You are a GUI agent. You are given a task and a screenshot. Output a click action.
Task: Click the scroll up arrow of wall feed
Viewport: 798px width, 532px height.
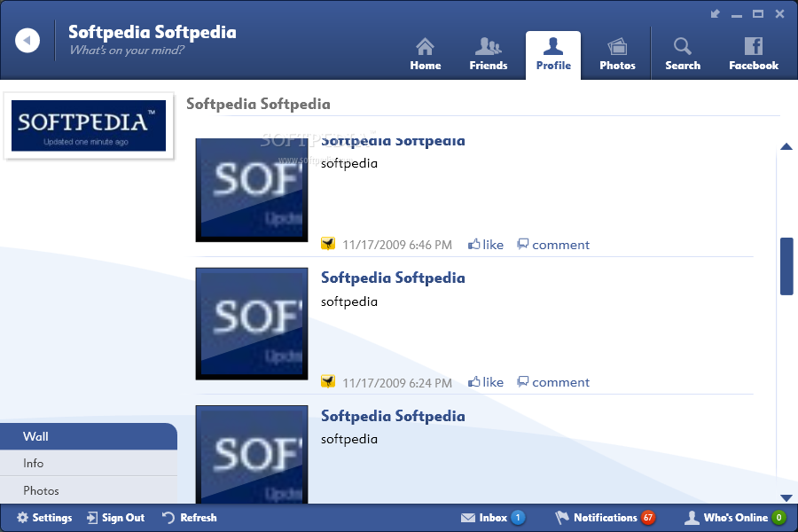coord(786,146)
